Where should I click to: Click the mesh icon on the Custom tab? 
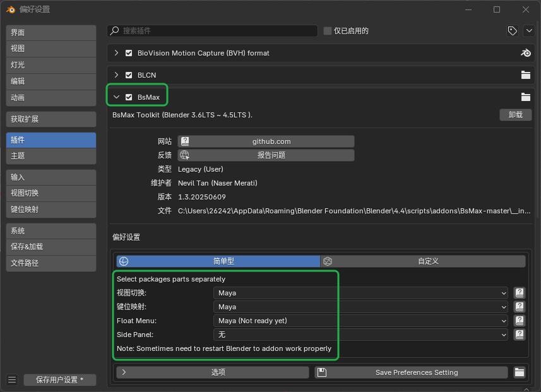pyautogui.click(x=328, y=261)
